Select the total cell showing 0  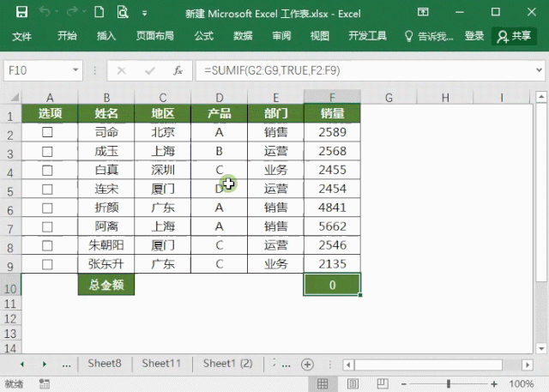pyautogui.click(x=332, y=285)
